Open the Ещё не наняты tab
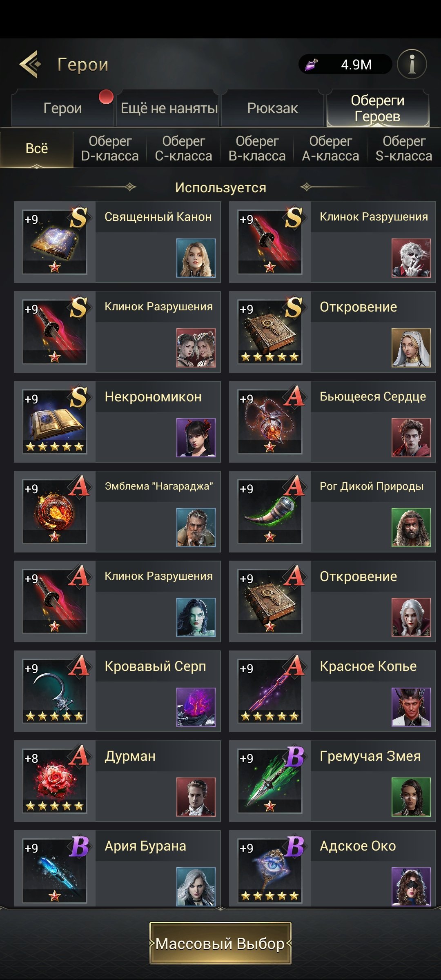This screenshot has height=980, width=441. click(x=169, y=108)
